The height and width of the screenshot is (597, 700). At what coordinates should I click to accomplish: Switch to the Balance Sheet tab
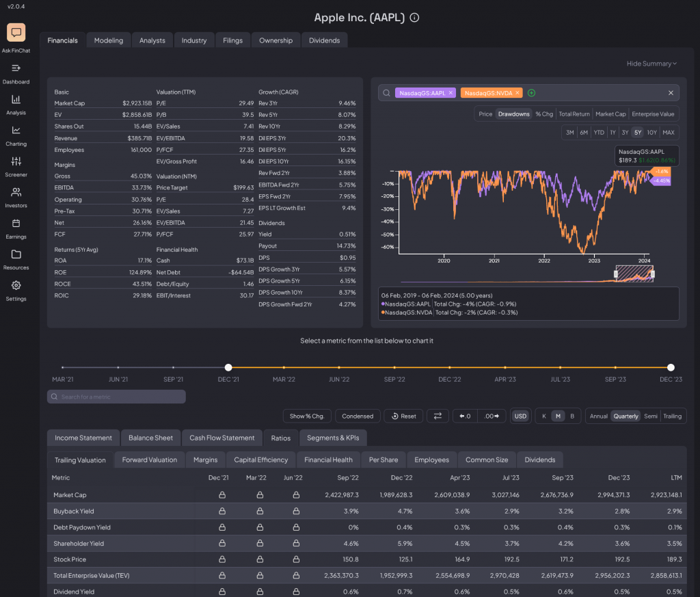(150, 438)
